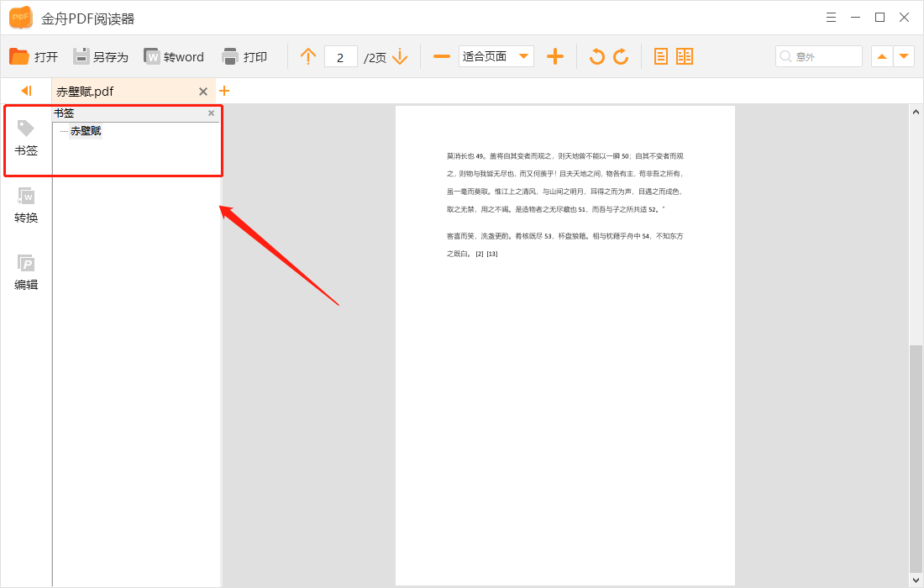The width and height of the screenshot is (924, 588).
Task: Convert document with 转word button
Action: [174, 56]
